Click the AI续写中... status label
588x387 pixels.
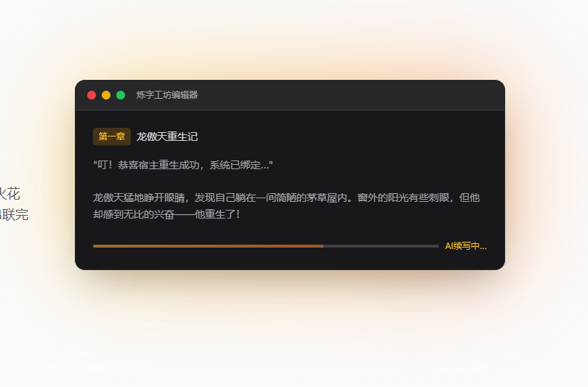click(x=466, y=246)
